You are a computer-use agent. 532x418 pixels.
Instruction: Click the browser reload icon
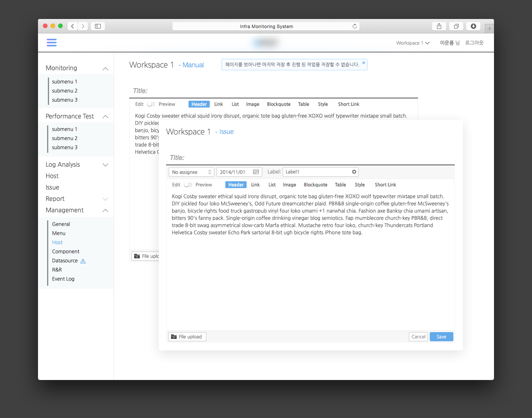coord(355,26)
